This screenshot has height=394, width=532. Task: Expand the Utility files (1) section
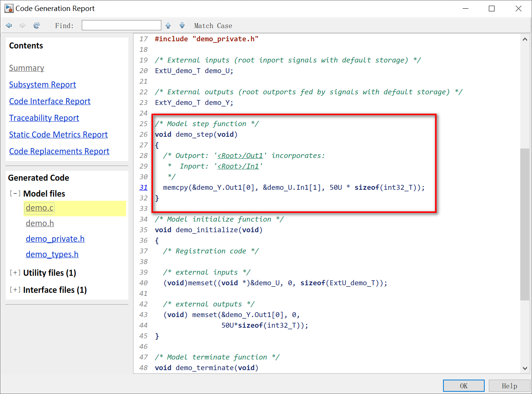(15, 273)
